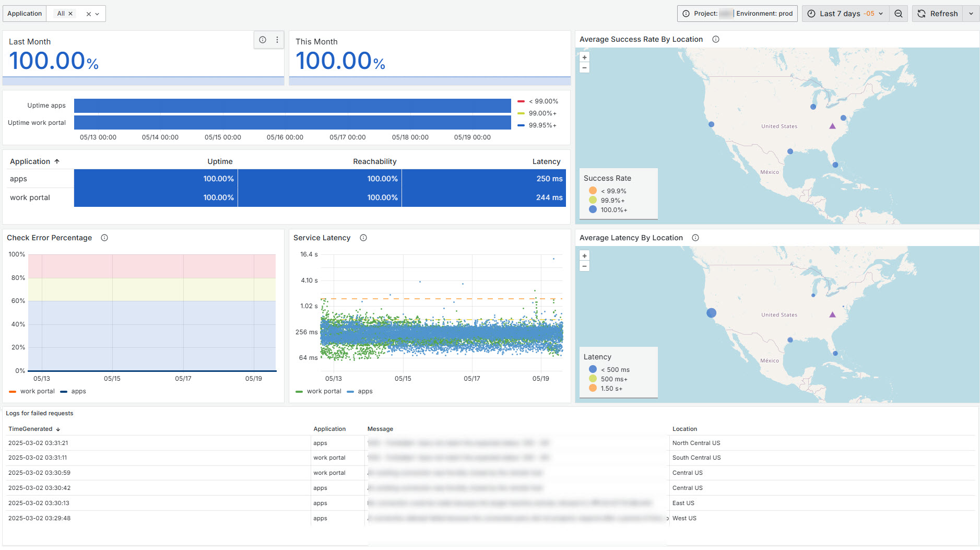Click the Last Month panel info icon
This screenshot has height=550, width=980.
tap(263, 40)
